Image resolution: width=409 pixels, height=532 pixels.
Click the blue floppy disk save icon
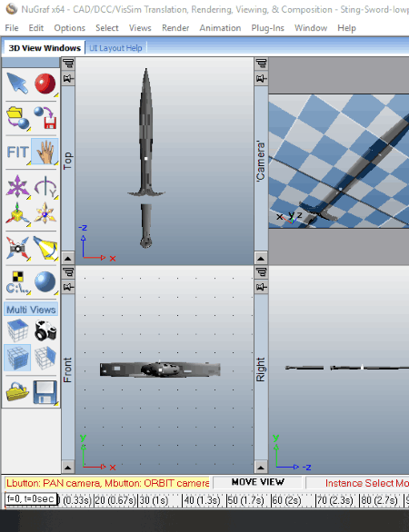(x=45, y=392)
